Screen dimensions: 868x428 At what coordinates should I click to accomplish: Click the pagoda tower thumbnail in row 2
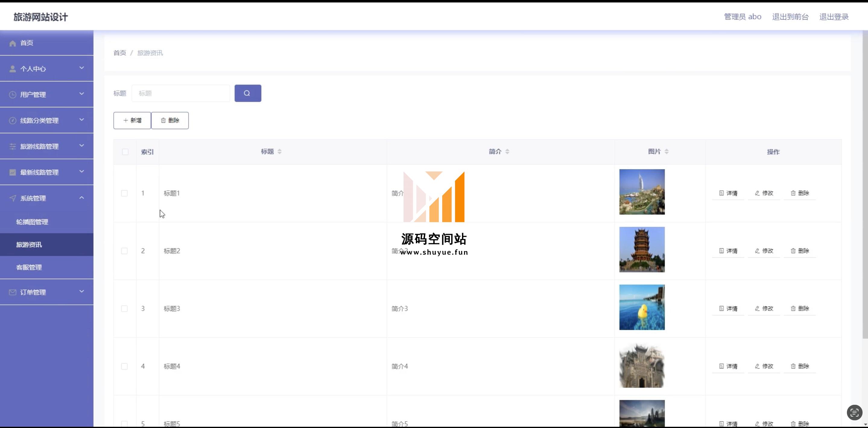(642, 250)
